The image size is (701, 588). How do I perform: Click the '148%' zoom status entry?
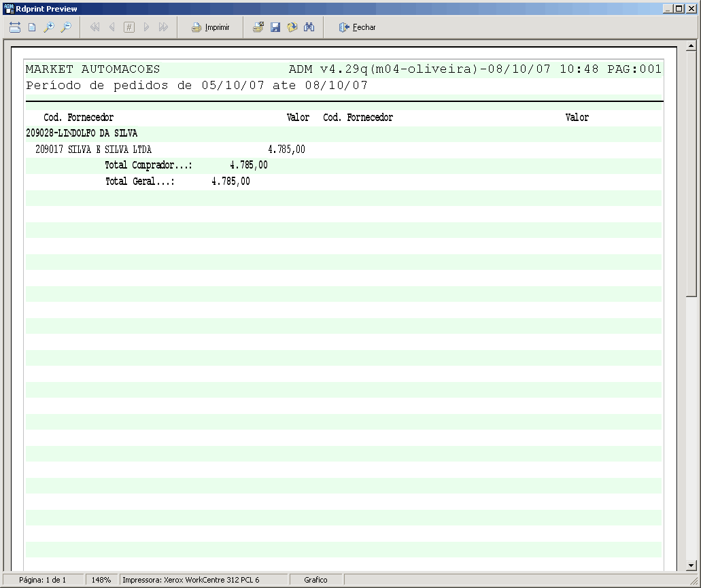101,580
